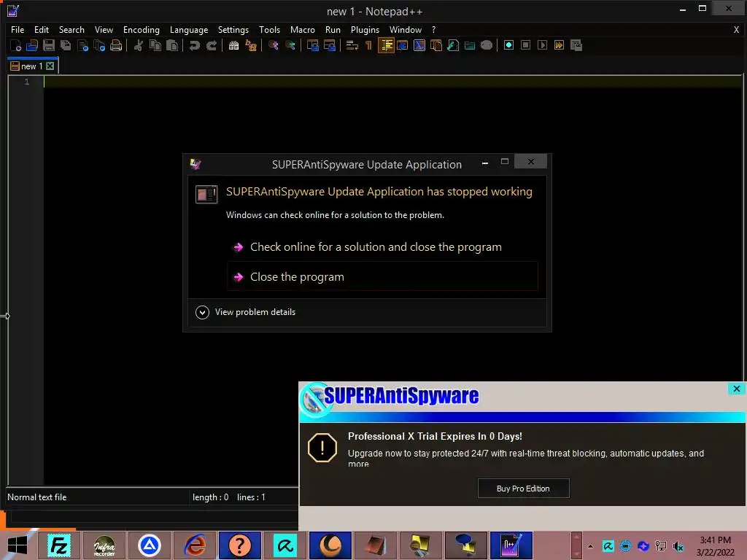
Task: Open the Plugins menu
Action: click(x=365, y=29)
